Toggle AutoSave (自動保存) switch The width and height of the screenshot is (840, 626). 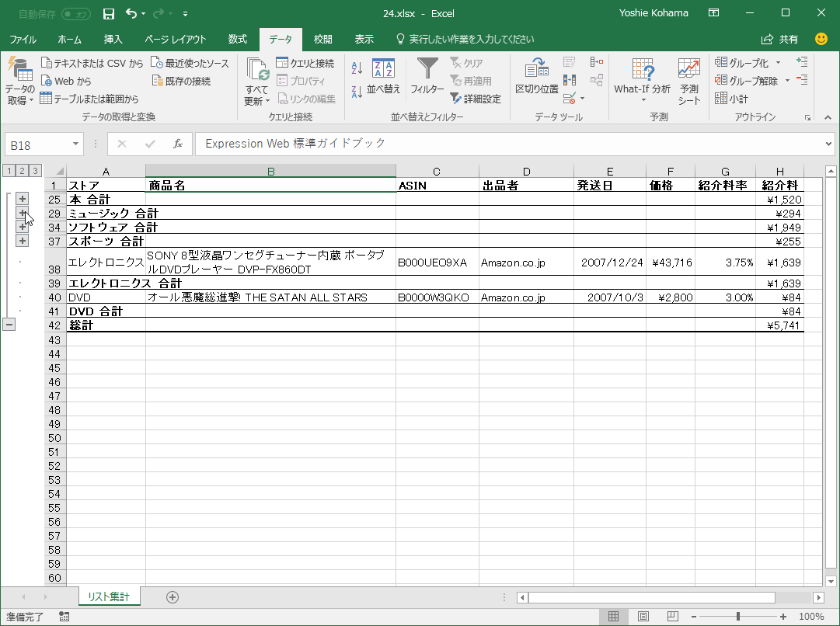77,14
